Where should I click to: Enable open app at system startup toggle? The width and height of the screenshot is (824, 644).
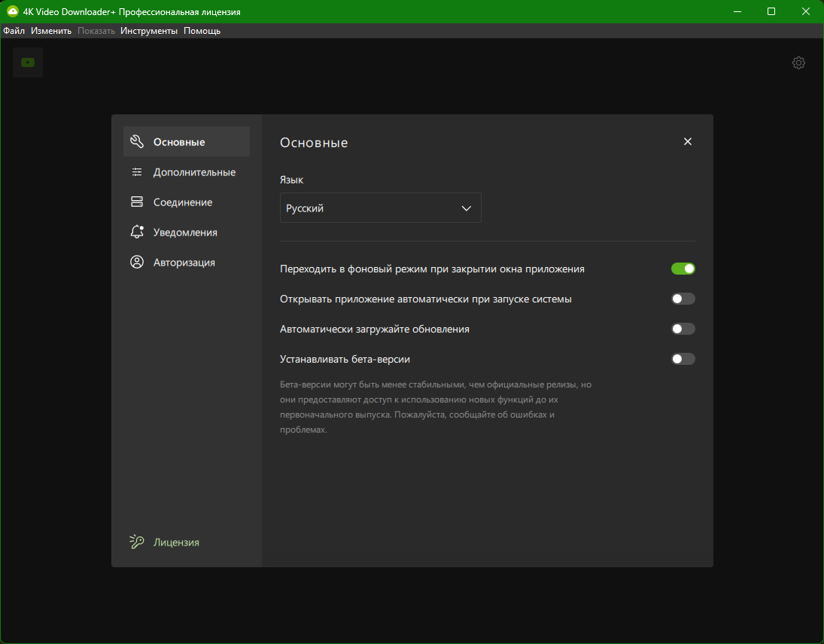pyautogui.click(x=683, y=299)
